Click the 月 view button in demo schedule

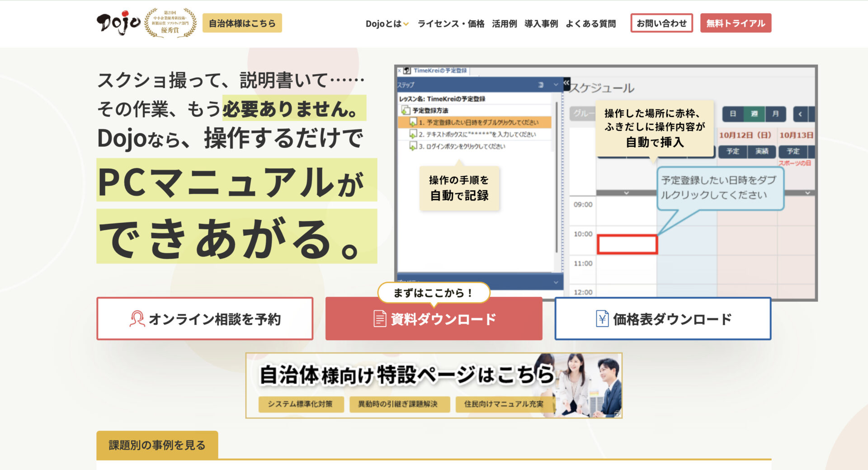tap(775, 114)
